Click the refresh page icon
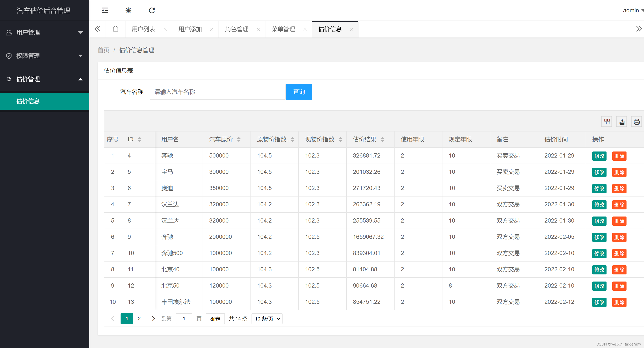644x348 pixels. [x=152, y=10]
